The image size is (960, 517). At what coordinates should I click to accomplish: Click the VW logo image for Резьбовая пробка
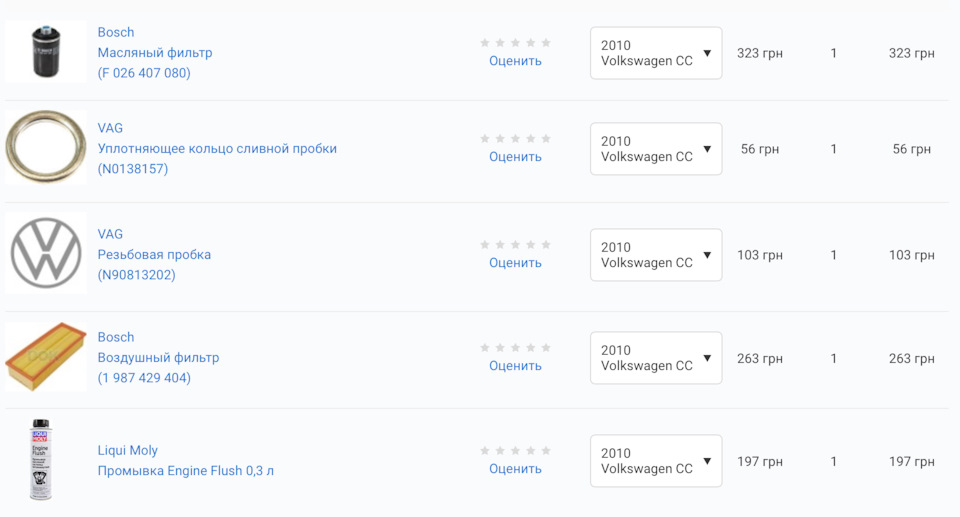pyautogui.click(x=46, y=253)
